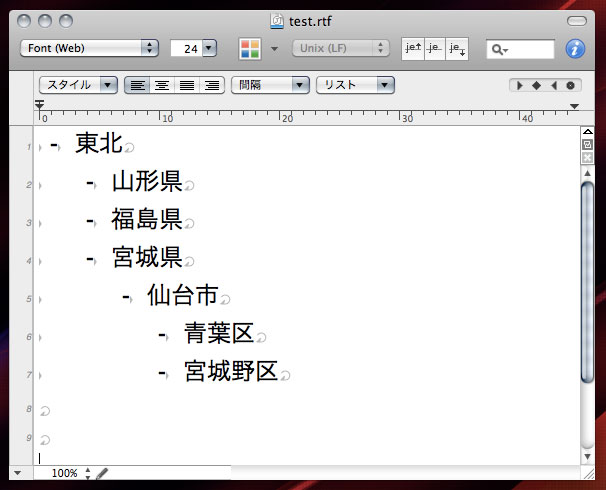
Task: Click the split view icon above scrollbar
Action: [587, 132]
